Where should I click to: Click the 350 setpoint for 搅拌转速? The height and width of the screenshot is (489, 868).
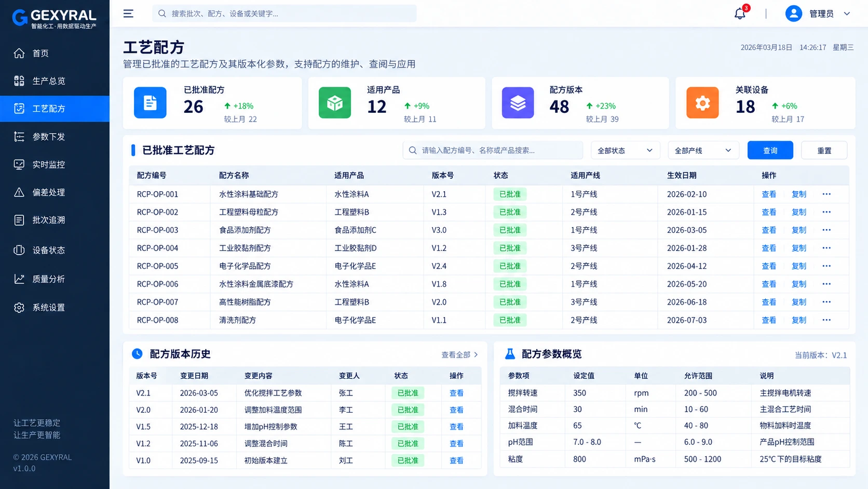point(579,393)
